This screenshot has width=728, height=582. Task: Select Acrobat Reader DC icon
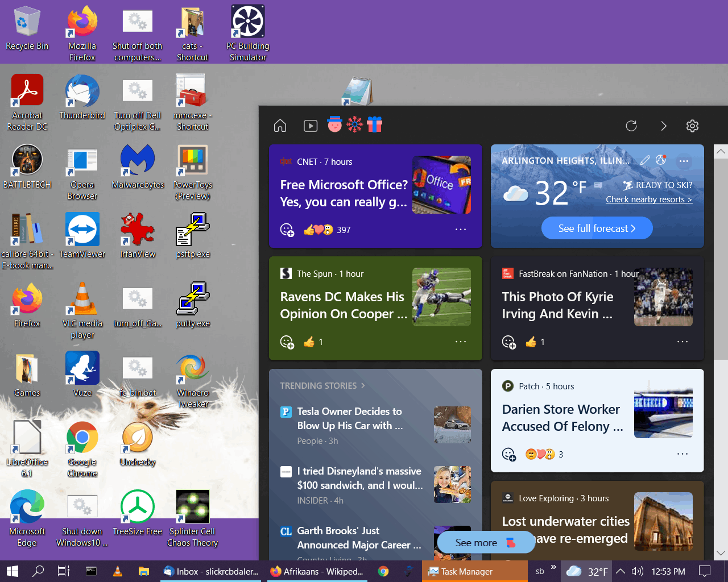(x=27, y=103)
